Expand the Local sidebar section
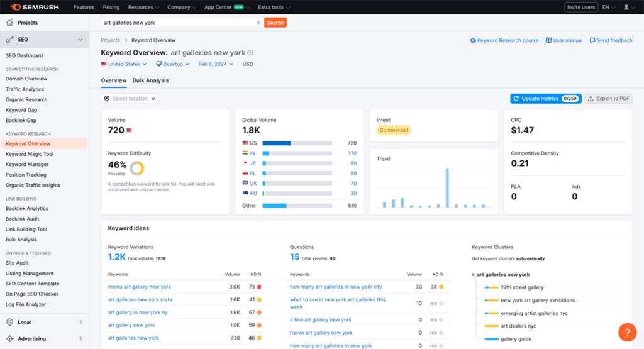The width and height of the screenshot is (644, 349). pos(80,323)
